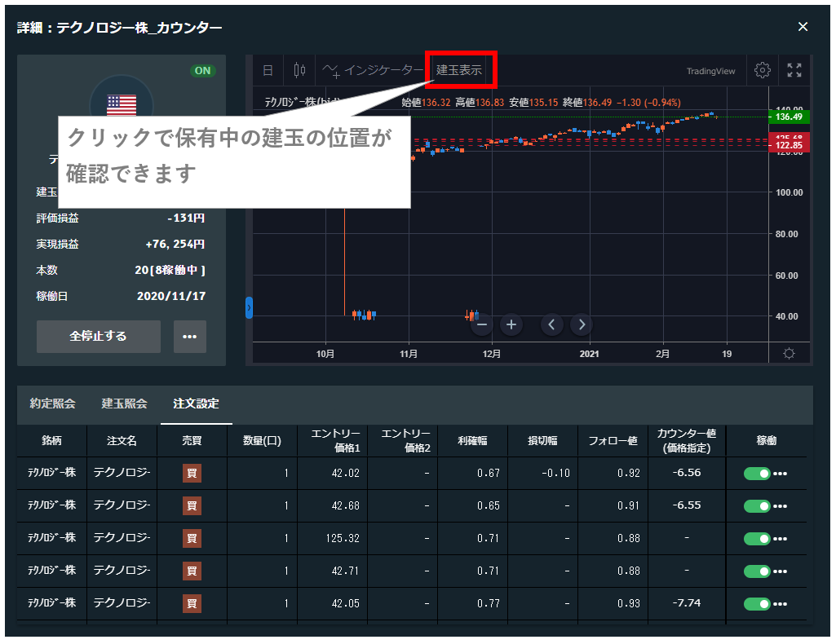Click the 買 badge in 42.68 row
The height and width of the screenshot is (644, 836).
(x=192, y=505)
